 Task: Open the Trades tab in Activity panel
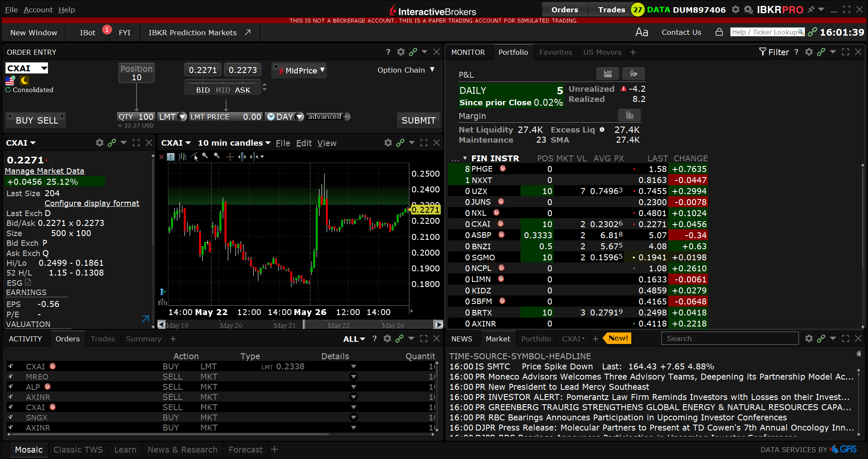103,338
